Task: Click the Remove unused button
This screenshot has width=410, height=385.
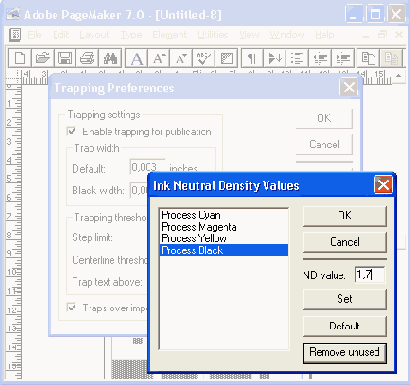Action: tap(345, 352)
